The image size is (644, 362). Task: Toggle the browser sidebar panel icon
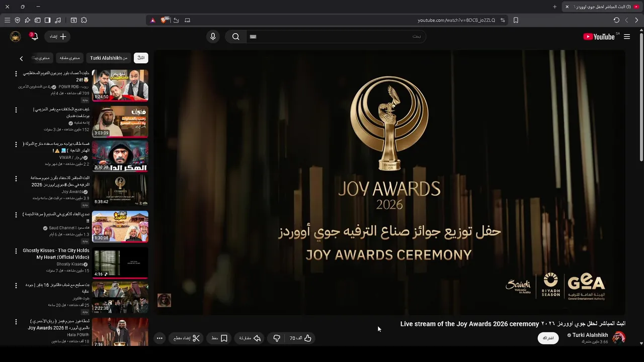point(47,20)
